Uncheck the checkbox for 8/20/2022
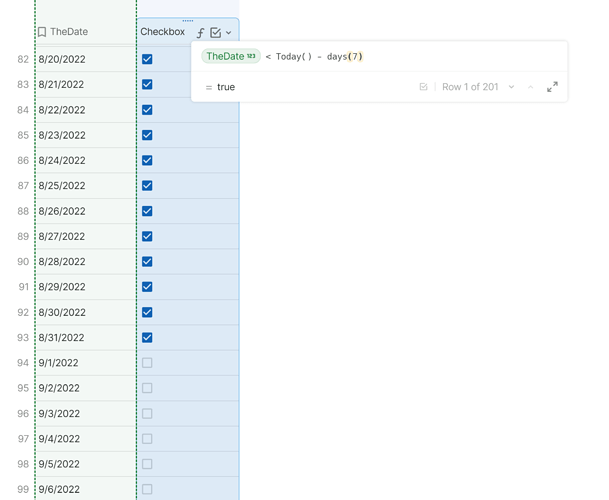 [147, 59]
